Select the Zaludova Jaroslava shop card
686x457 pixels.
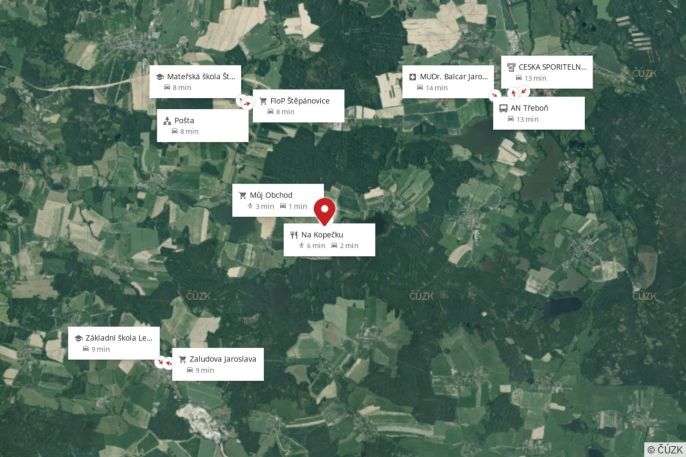pyautogui.click(x=218, y=364)
